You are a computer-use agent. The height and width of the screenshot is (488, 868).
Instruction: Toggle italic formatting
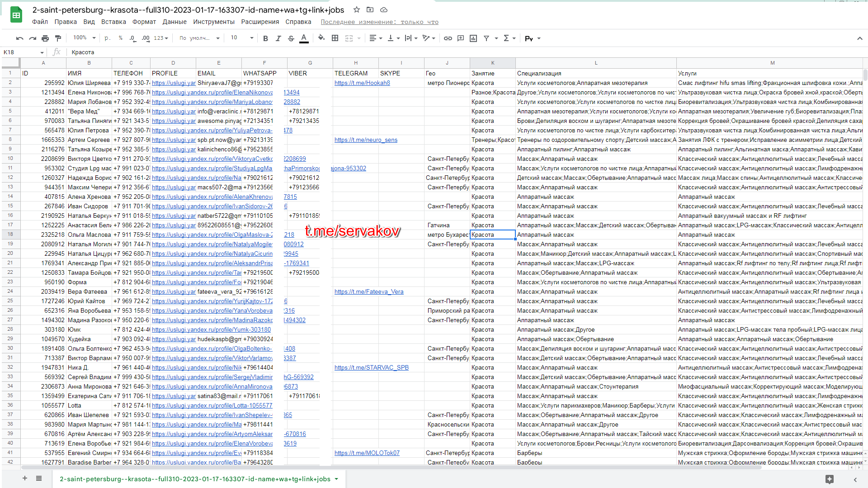click(x=278, y=38)
